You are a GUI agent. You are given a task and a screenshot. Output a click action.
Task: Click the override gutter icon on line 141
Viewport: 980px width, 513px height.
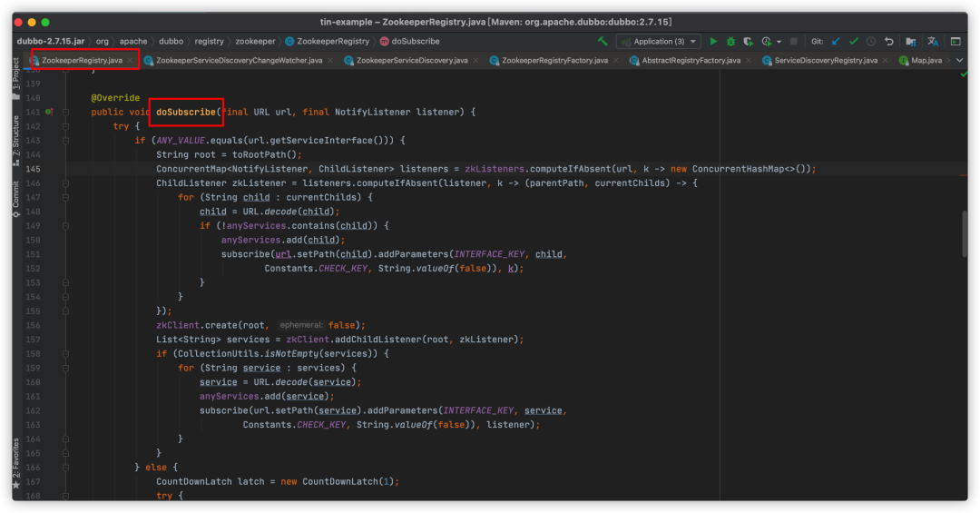tap(49, 112)
